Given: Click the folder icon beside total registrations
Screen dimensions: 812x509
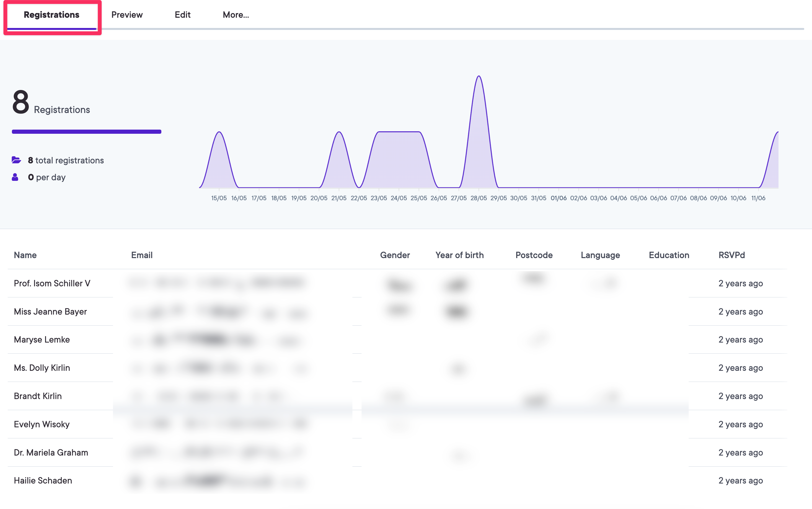Looking at the screenshot, I should coord(16,160).
